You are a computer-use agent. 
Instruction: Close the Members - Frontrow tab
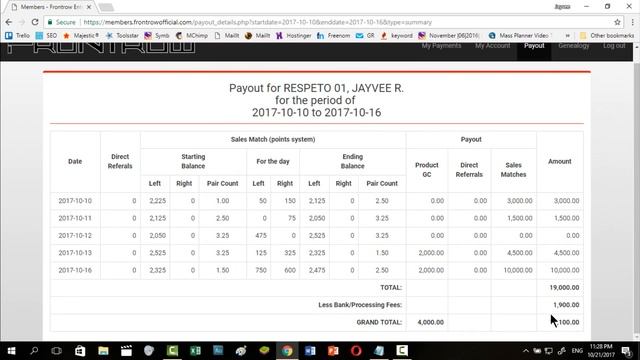coord(89,7)
